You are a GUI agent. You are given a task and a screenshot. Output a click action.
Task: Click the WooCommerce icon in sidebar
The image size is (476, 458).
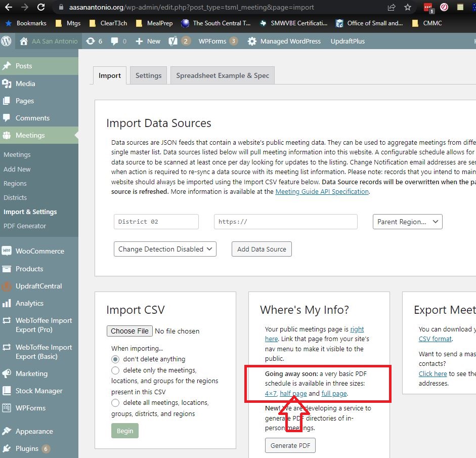pos(7,251)
